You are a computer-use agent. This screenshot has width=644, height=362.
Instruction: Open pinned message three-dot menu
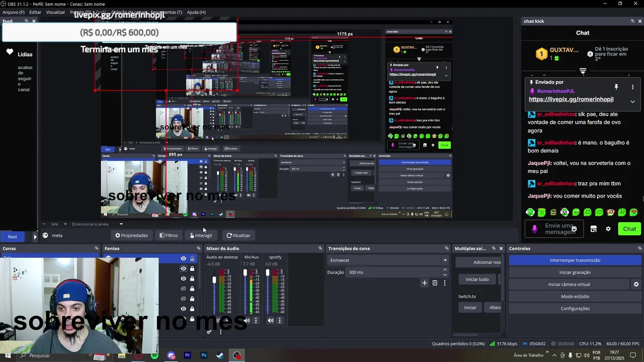point(632,87)
